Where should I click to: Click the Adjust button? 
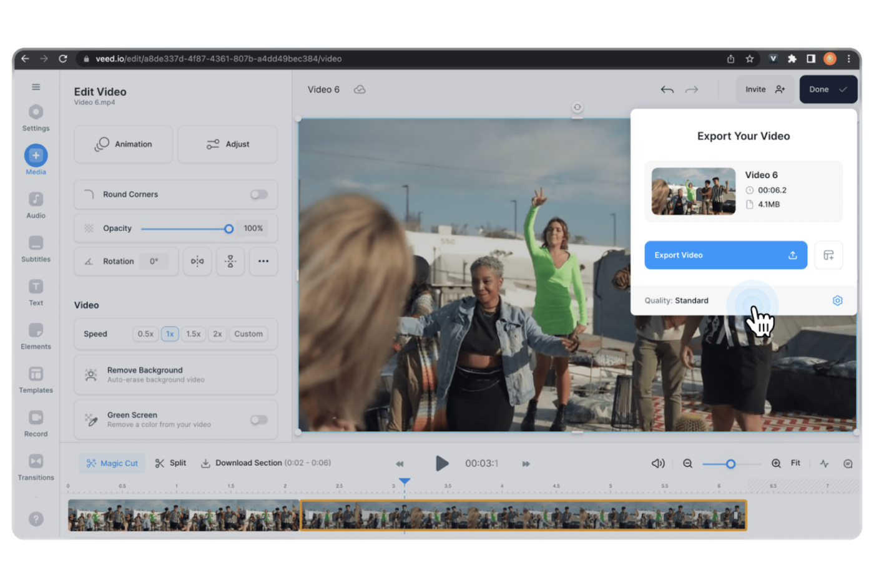(228, 144)
